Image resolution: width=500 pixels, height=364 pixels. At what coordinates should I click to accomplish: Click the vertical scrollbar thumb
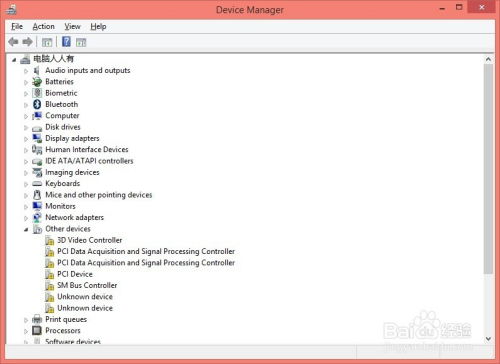[488, 169]
